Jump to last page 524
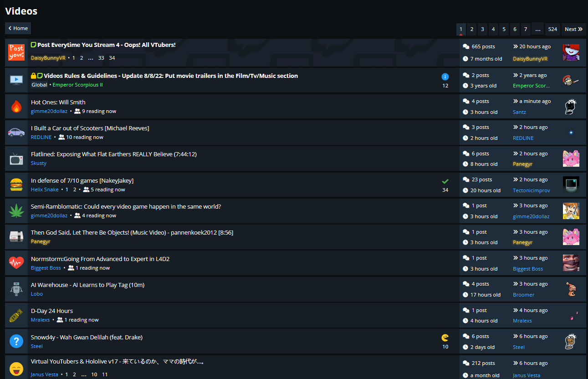Screen dimensions: 588x379 (x=552, y=29)
